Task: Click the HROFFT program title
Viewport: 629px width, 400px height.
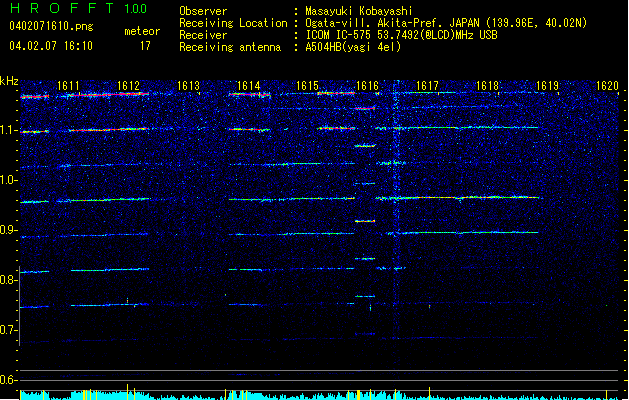Action: point(63,8)
